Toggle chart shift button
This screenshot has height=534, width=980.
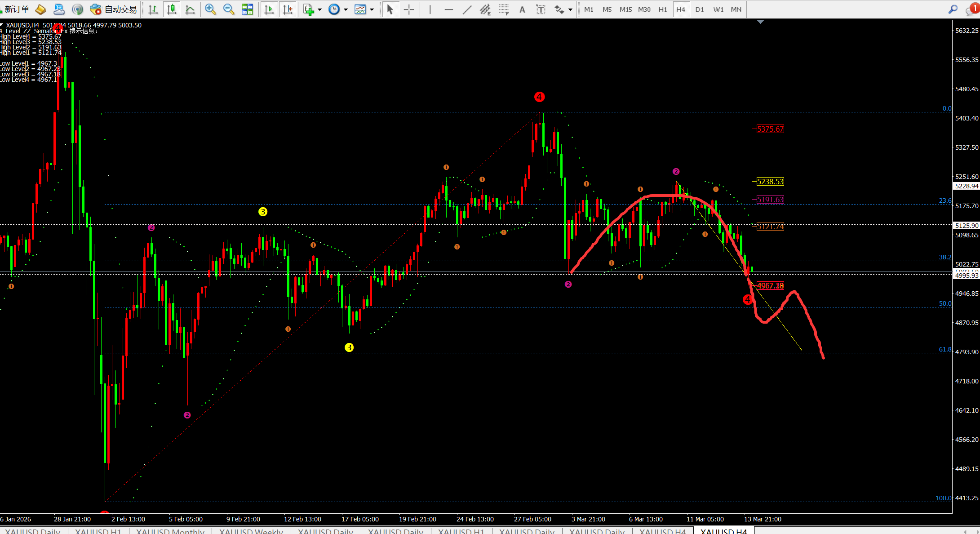click(288, 9)
